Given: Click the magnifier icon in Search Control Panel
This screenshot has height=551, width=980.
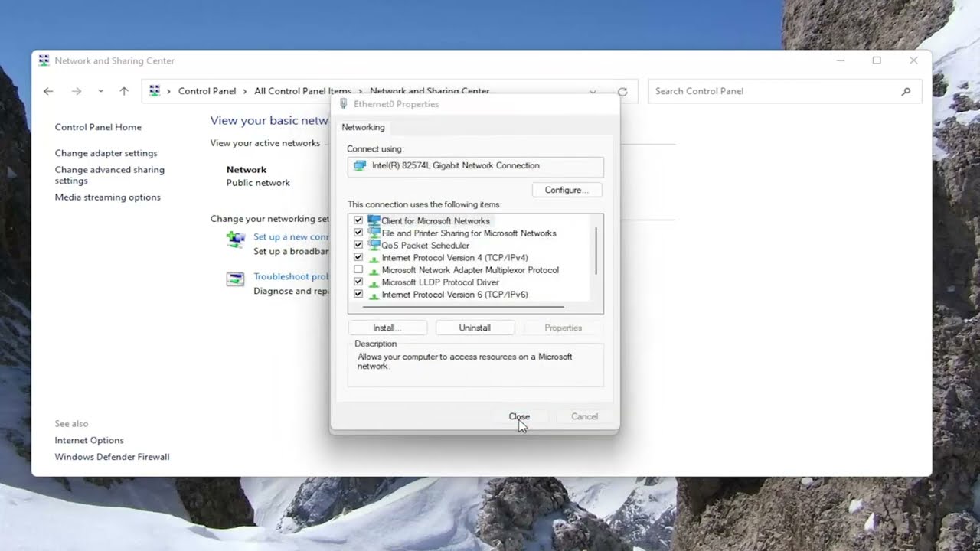Looking at the screenshot, I should (x=906, y=91).
